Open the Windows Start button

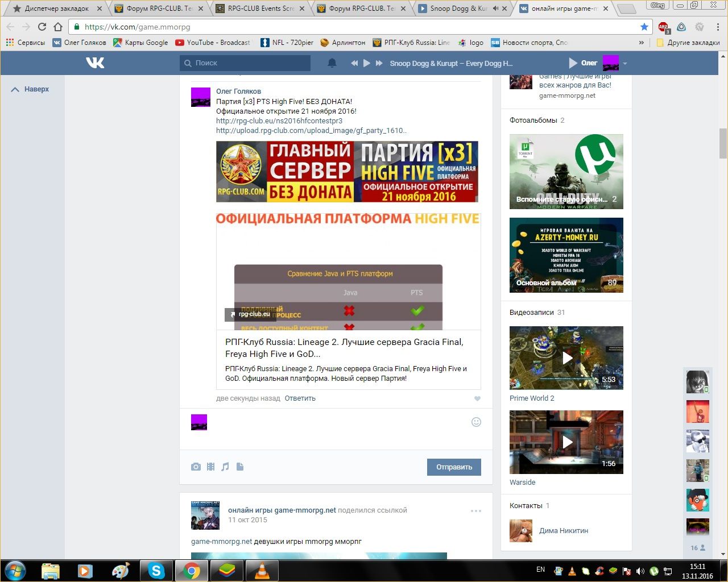point(15,571)
